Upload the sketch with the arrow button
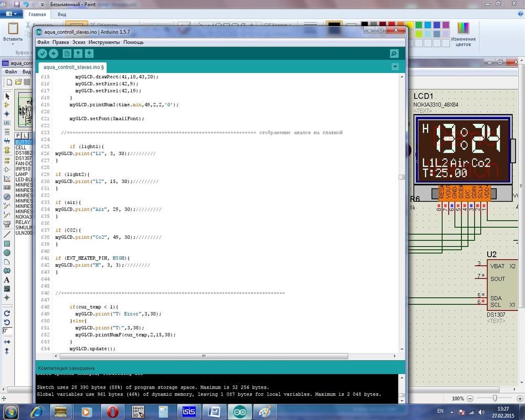This screenshot has width=525, height=420. (54, 54)
